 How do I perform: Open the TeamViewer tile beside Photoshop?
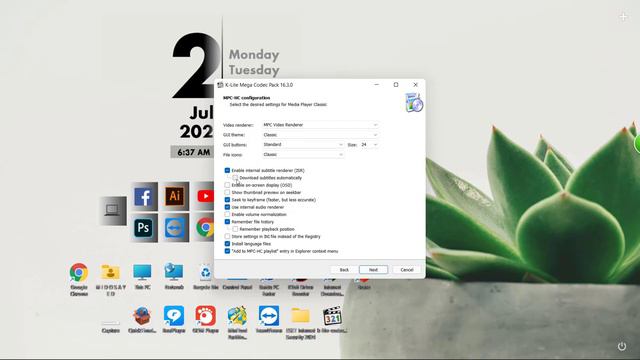(175, 228)
